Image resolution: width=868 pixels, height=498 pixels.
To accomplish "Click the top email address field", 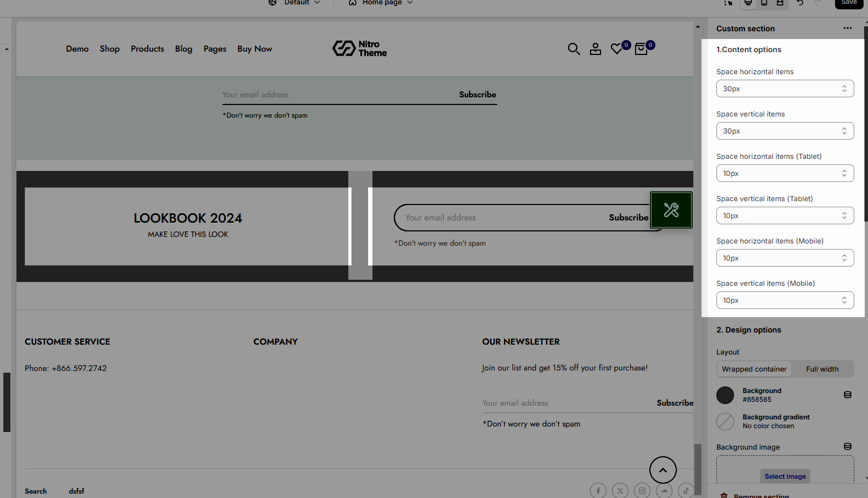I will coord(338,95).
